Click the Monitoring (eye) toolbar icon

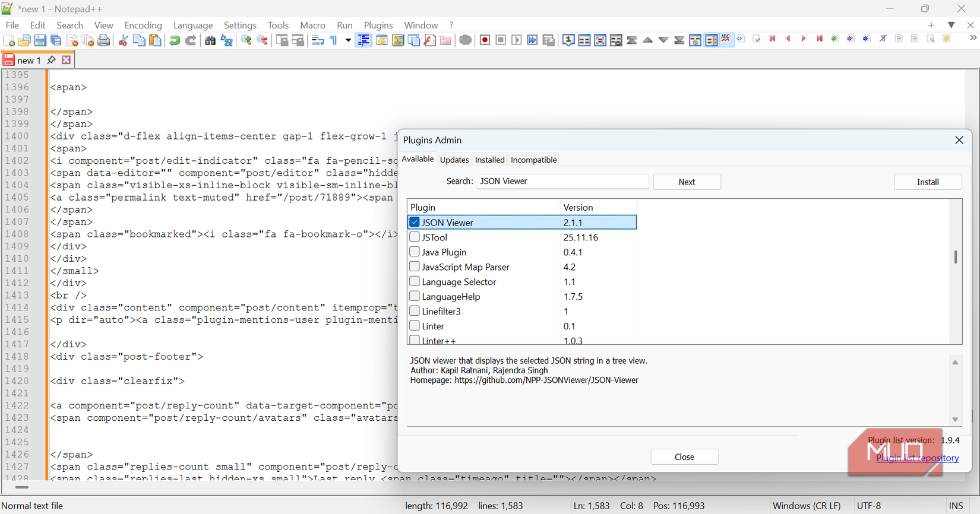(x=466, y=40)
